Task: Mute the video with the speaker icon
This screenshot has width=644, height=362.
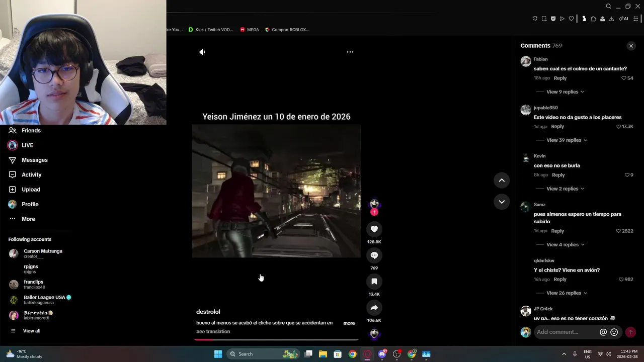Action: [x=202, y=52]
